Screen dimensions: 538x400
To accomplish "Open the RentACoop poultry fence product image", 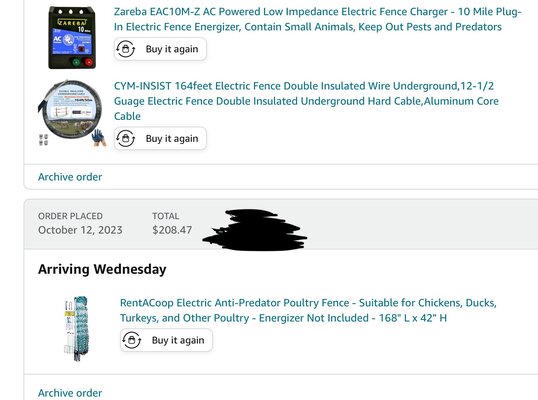I will coord(77,328).
